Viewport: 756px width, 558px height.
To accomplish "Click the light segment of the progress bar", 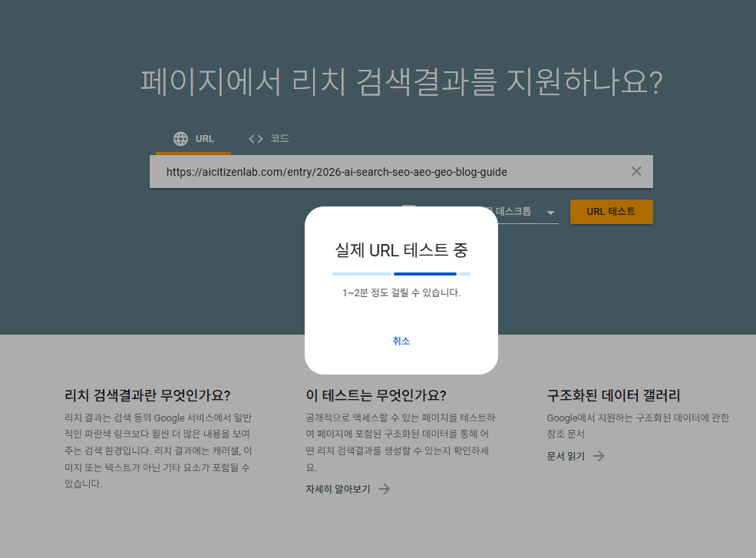I will coord(361,273).
